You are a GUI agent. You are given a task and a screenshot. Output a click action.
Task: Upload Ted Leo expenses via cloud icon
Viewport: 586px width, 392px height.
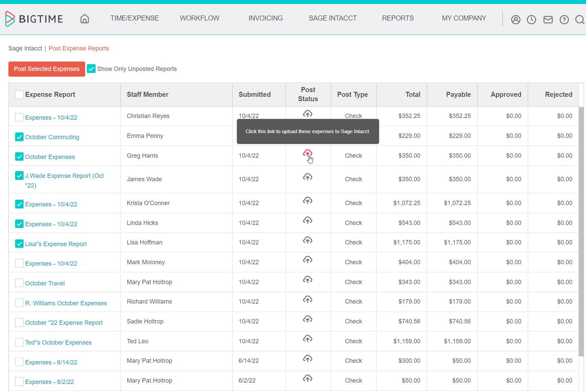click(x=308, y=339)
